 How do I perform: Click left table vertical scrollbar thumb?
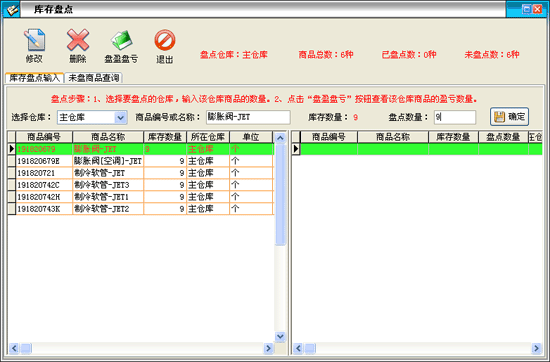280,195
